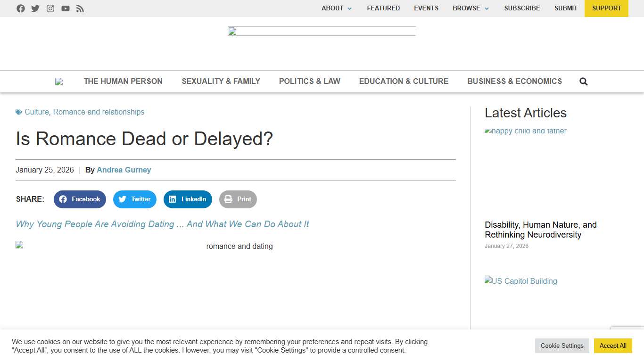644x362 pixels.
Task: View author Andrea Gurney's profile
Action: click(x=124, y=170)
